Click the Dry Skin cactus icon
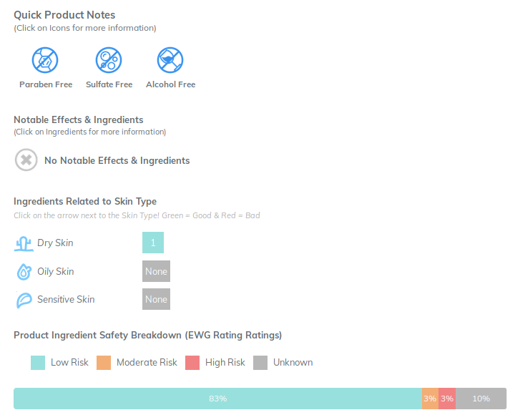The width and height of the screenshot is (515, 420). 24,243
